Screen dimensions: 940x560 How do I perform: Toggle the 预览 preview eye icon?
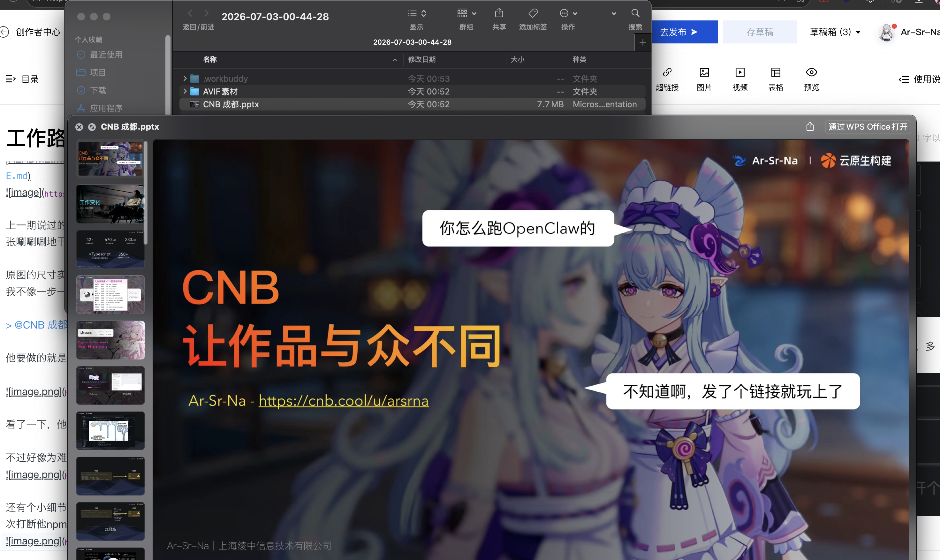tap(811, 72)
